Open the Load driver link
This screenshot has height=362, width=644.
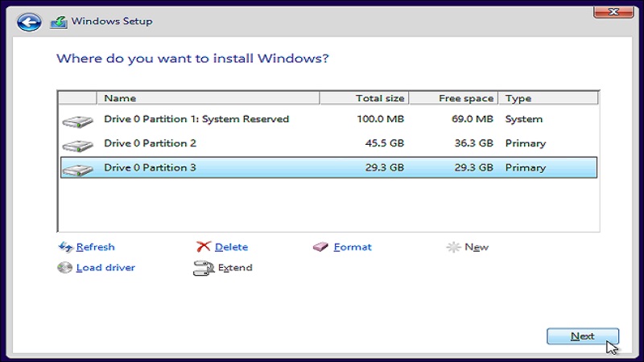coord(105,268)
